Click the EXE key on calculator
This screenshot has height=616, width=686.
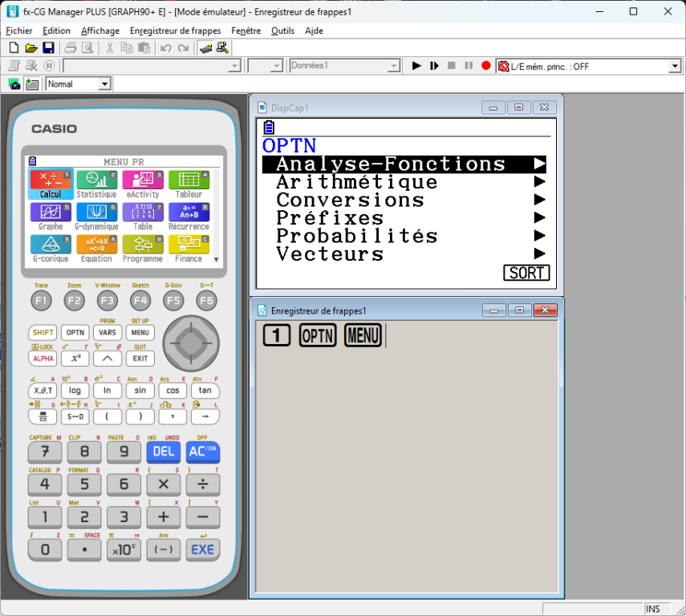[202, 549]
